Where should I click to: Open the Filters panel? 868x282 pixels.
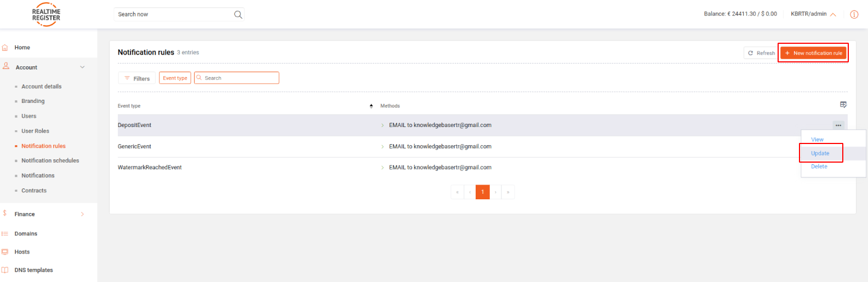(x=137, y=78)
